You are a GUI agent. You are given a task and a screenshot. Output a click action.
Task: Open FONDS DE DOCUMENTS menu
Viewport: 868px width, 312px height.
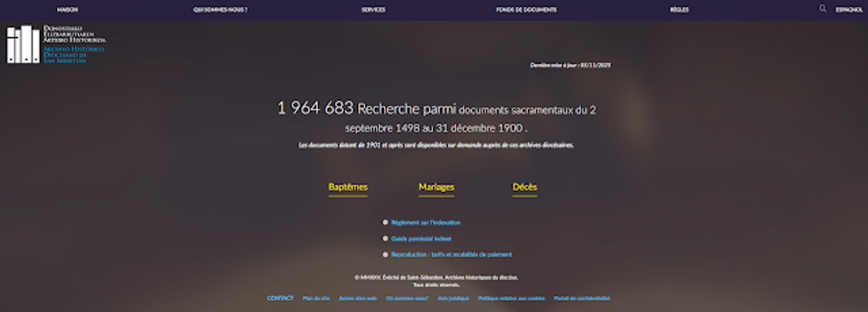point(527,10)
